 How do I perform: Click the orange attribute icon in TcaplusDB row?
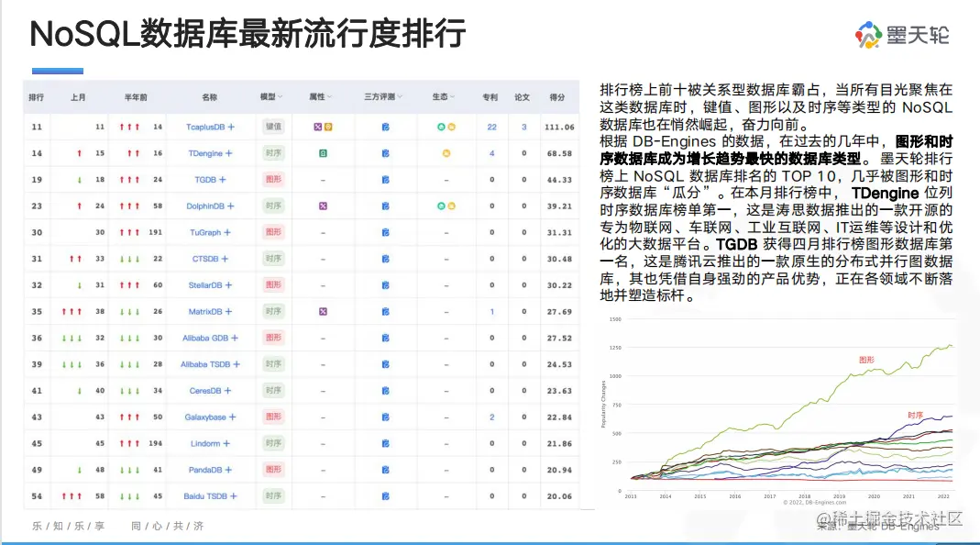tap(328, 127)
